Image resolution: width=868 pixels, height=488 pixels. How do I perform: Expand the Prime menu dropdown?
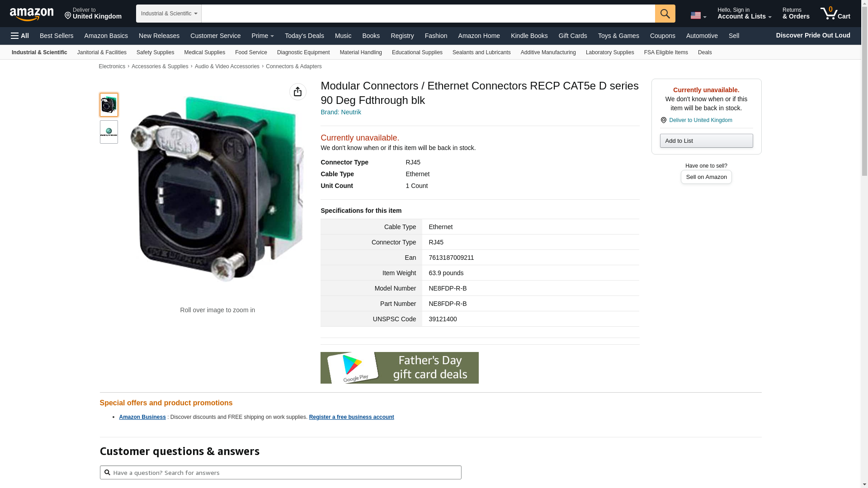262,36
